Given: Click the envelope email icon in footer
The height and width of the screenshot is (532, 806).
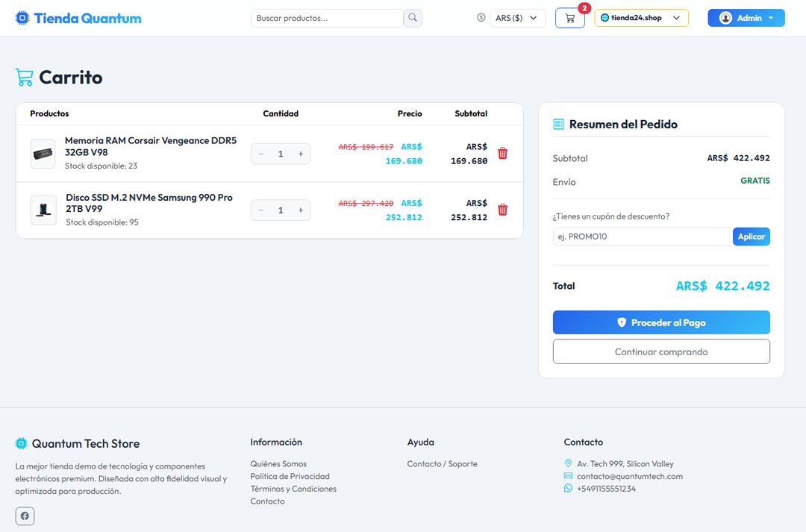Looking at the screenshot, I should (x=568, y=476).
